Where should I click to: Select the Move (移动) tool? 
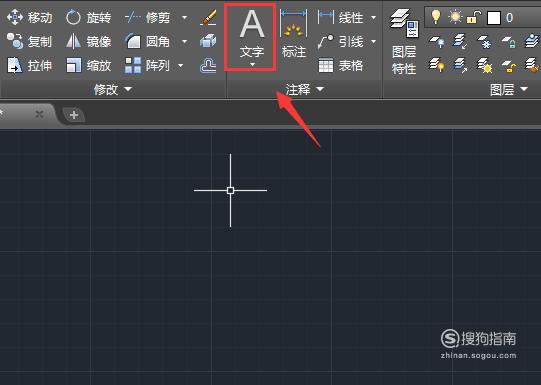click(x=30, y=17)
